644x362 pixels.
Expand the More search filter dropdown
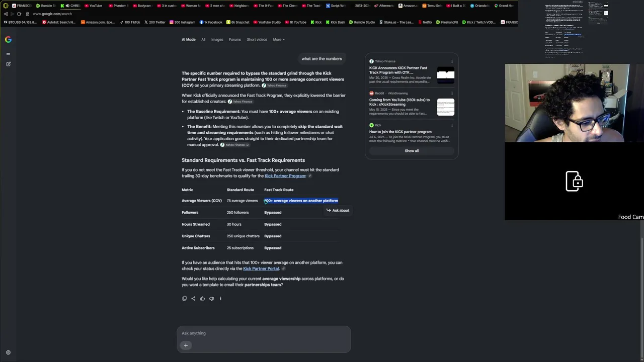(x=279, y=40)
